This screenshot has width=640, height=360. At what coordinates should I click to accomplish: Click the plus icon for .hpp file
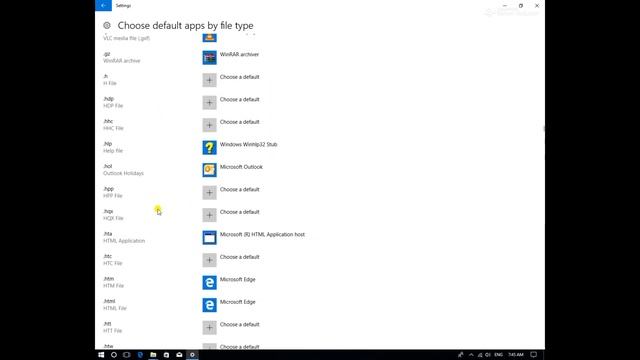(209, 192)
